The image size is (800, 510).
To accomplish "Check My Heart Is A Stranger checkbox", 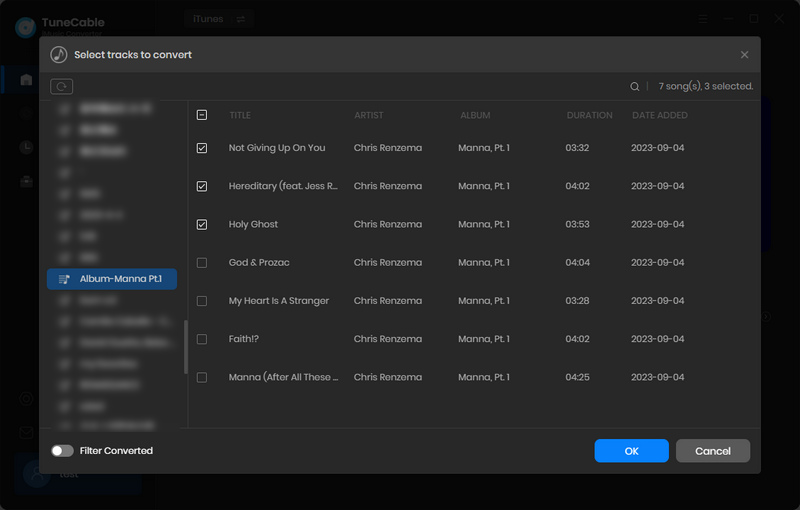I will coord(202,301).
